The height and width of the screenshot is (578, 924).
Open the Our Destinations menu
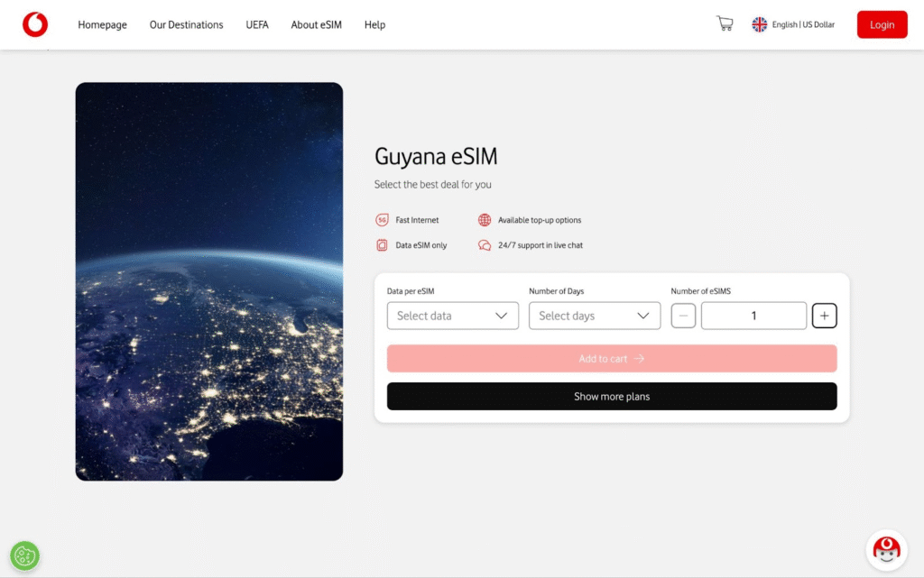pyautogui.click(x=186, y=24)
